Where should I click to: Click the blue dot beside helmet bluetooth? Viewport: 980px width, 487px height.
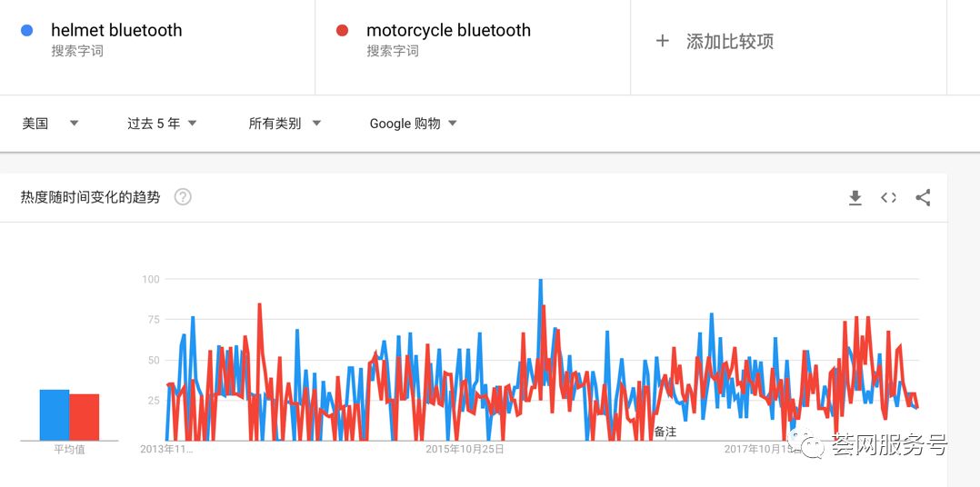[27, 30]
